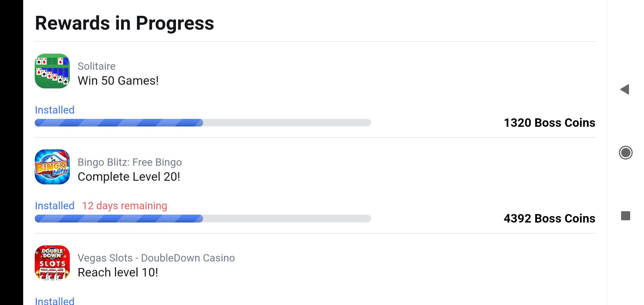Click the Rewards in Progress heading

pos(125,23)
